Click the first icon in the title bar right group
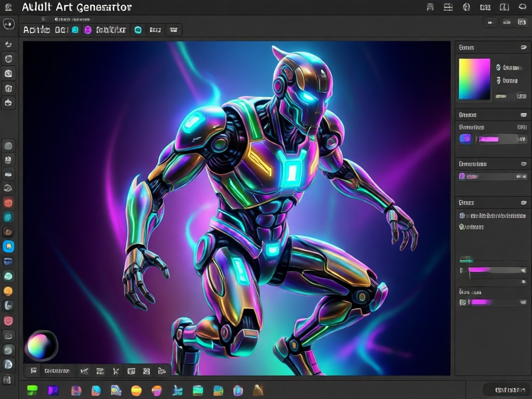532x399 pixels. click(430, 7)
